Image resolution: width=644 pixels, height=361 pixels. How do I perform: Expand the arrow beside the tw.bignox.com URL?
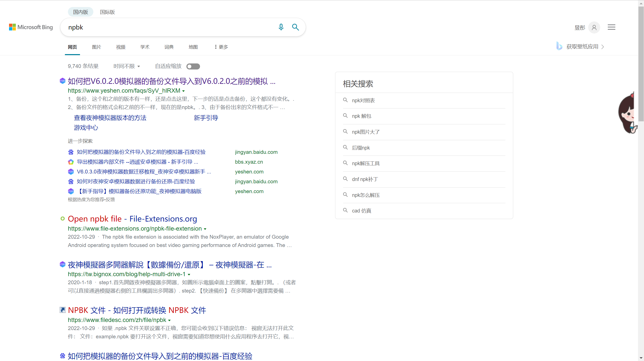coord(189,274)
